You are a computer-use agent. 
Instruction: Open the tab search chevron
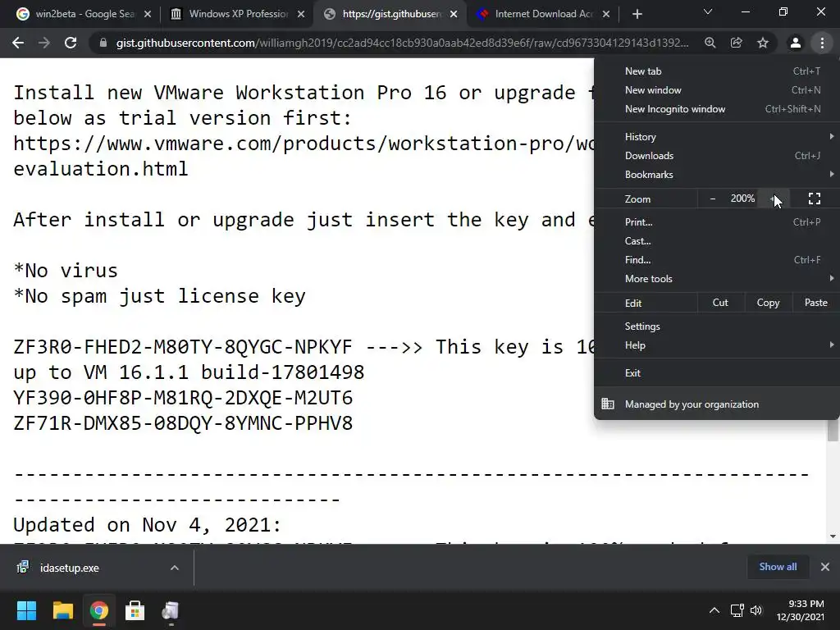pyautogui.click(x=708, y=11)
